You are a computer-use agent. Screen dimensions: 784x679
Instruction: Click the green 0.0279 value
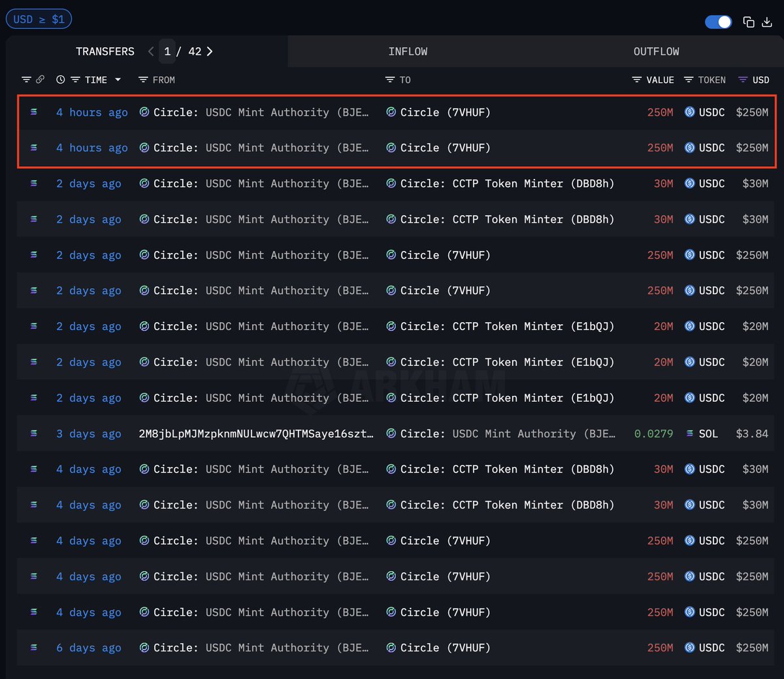[653, 434]
